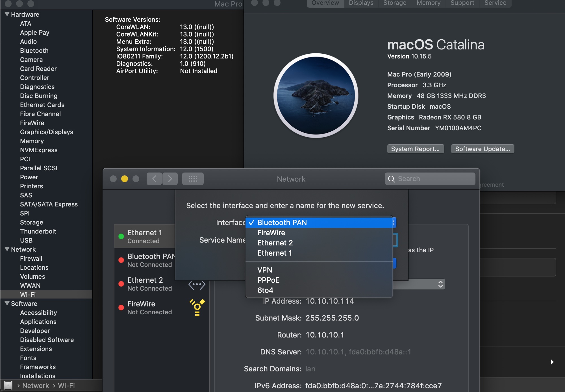Screen dimensions: 565x392
Task: Select Ethernet 1 service in list
Action: [145, 237]
